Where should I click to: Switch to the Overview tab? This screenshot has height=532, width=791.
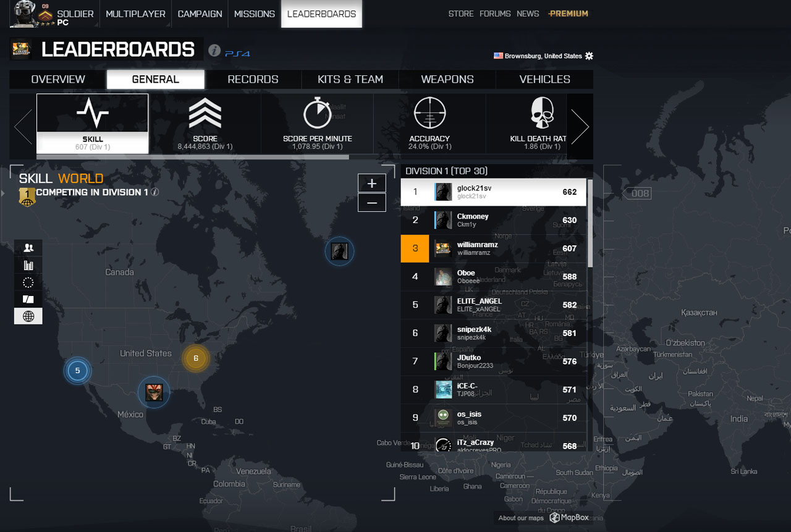58,79
